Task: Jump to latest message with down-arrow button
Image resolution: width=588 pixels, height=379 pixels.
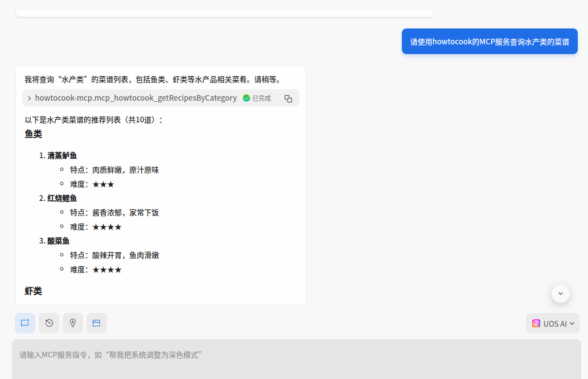Action: [x=561, y=294]
